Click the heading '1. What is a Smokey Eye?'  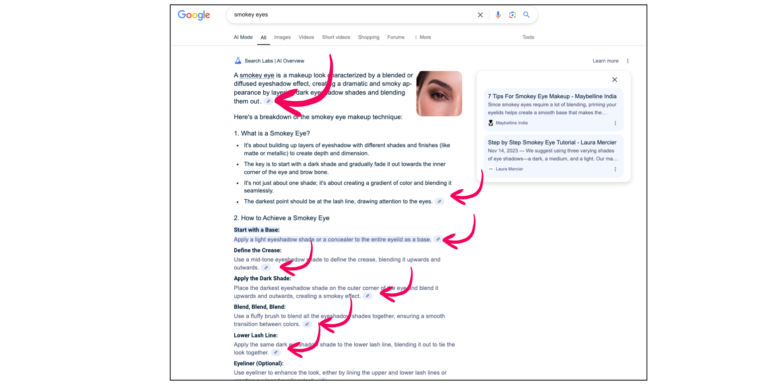272,134
